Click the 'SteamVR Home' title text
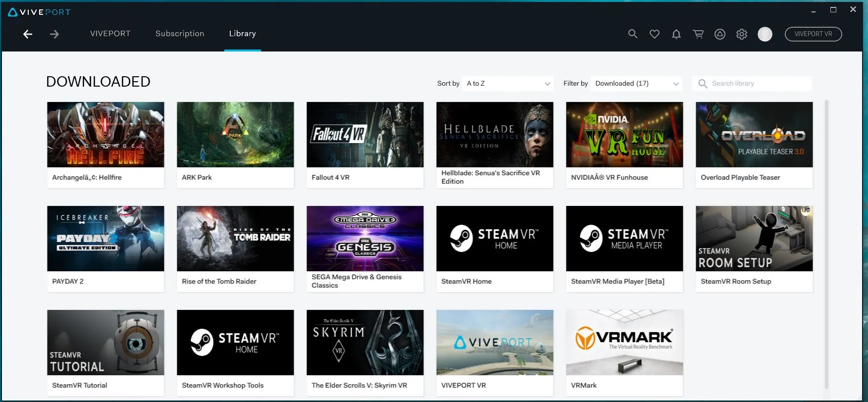The image size is (868, 402). [466, 281]
